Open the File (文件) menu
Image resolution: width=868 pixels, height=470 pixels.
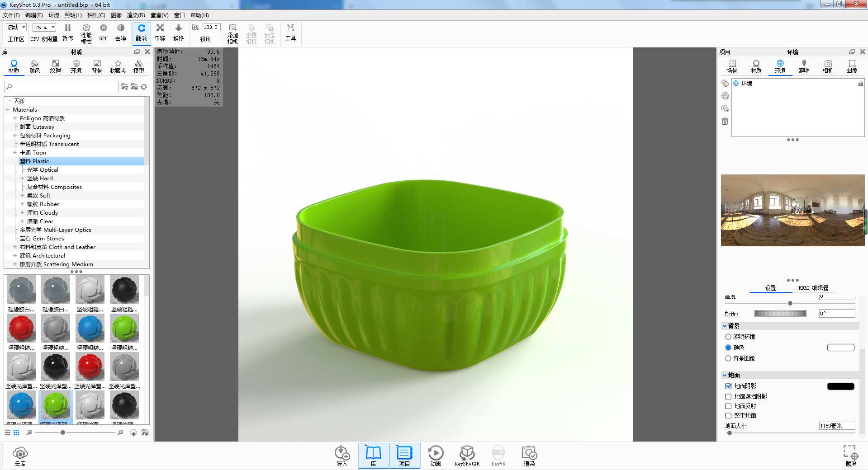11,15
